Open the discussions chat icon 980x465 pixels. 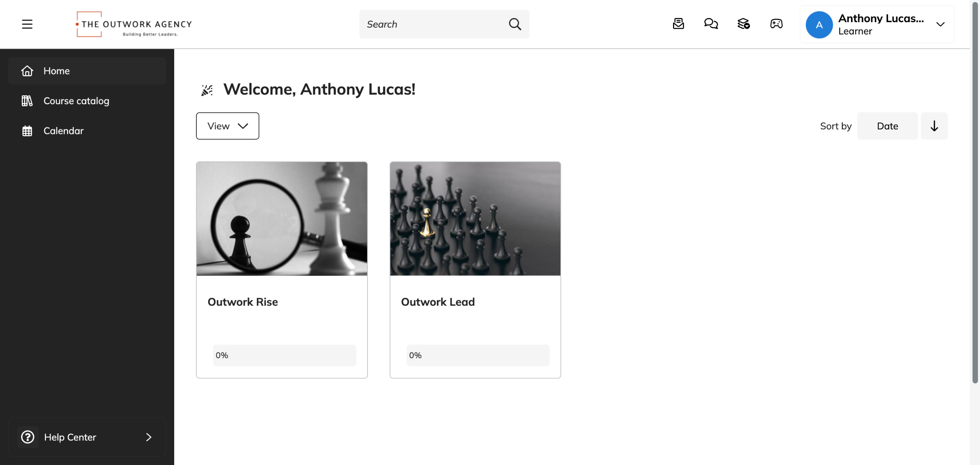coord(711,24)
